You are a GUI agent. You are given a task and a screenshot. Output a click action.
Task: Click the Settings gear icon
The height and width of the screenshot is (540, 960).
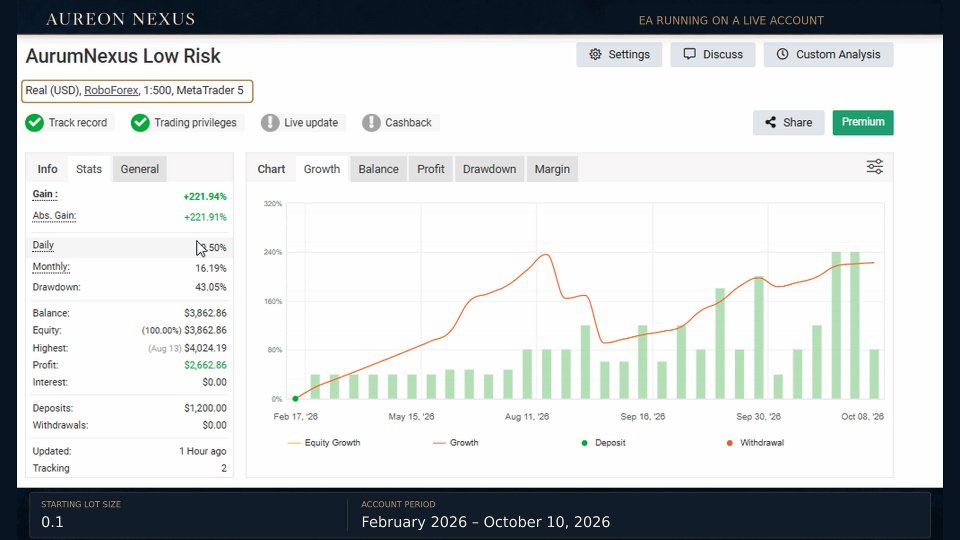tap(595, 54)
